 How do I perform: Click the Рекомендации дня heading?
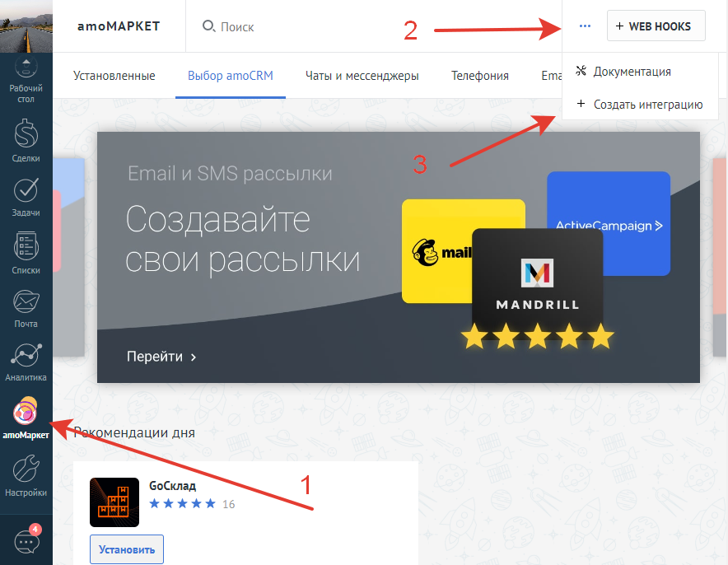pos(134,432)
